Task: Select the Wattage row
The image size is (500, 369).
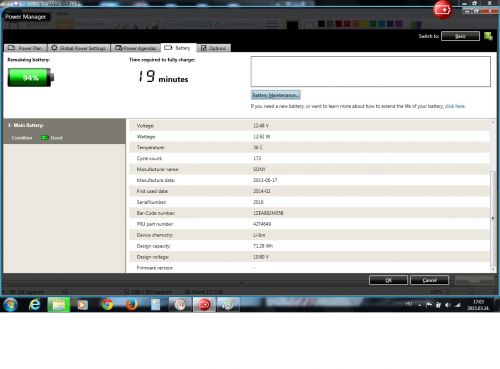Action: [310, 137]
